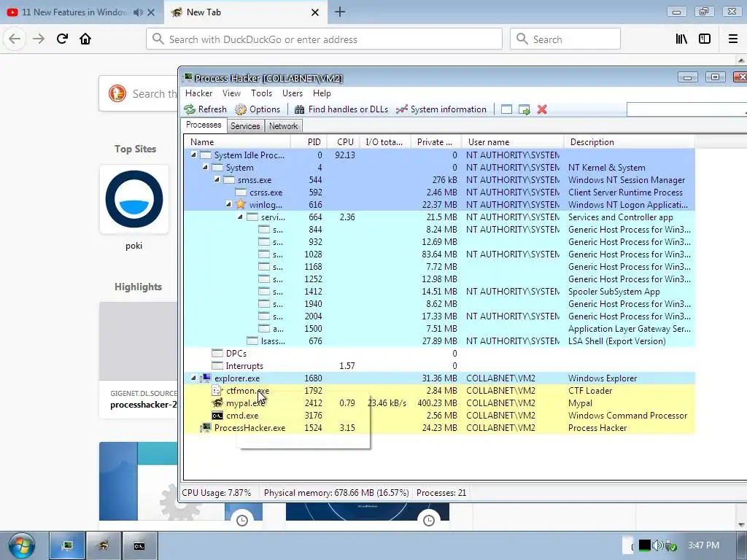Click find window and thread icon
747x560 pixels.
[524, 109]
